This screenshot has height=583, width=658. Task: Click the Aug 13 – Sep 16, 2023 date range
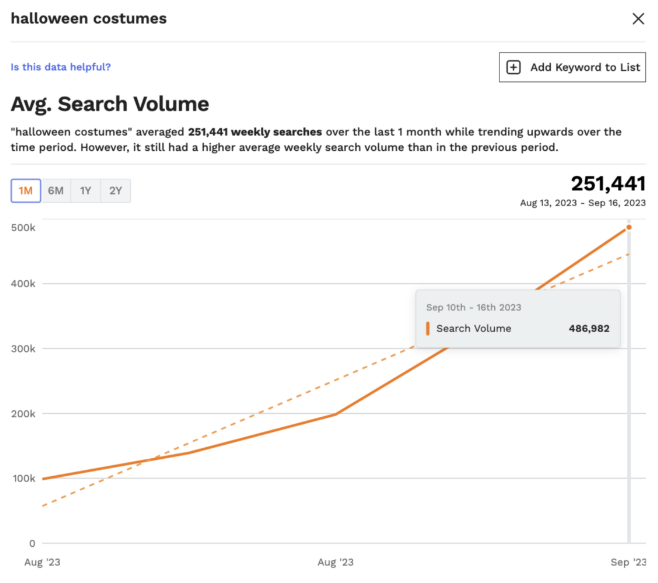[x=582, y=202]
